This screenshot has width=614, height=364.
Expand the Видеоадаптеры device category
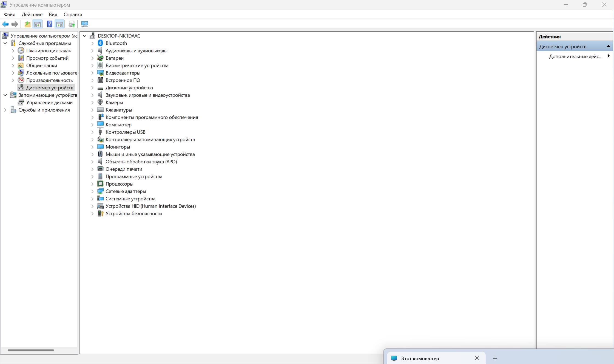pyautogui.click(x=92, y=73)
